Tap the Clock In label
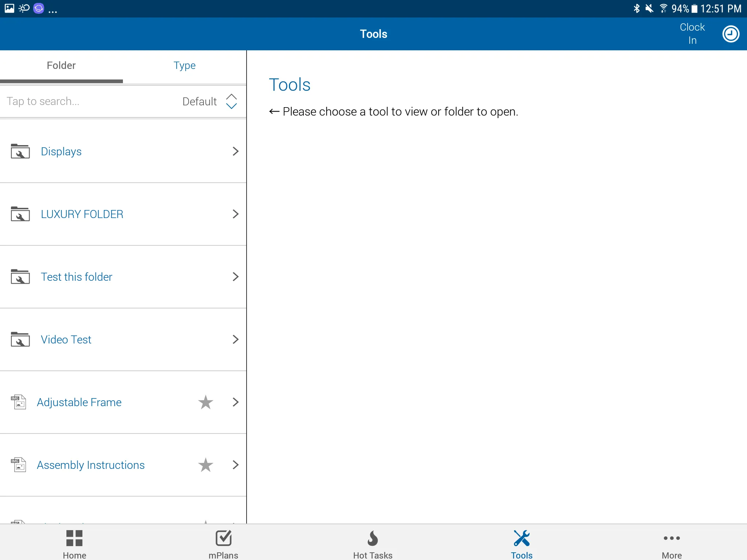Image resolution: width=747 pixels, height=560 pixels. pos(692,34)
